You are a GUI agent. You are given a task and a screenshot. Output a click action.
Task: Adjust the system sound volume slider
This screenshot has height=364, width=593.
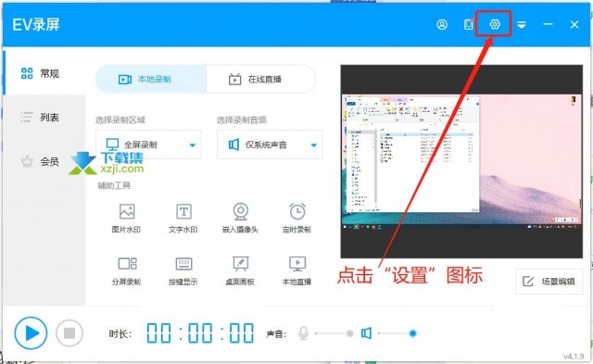pyautogui.click(x=397, y=333)
